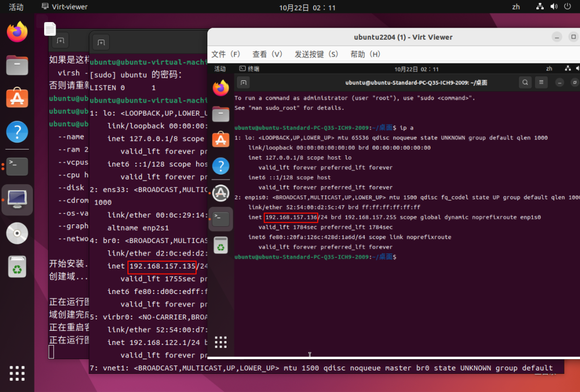Open Ubuntu Software in the host dock
The width and height of the screenshot is (580, 392).
pyautogui.click(x=17, y=99)
